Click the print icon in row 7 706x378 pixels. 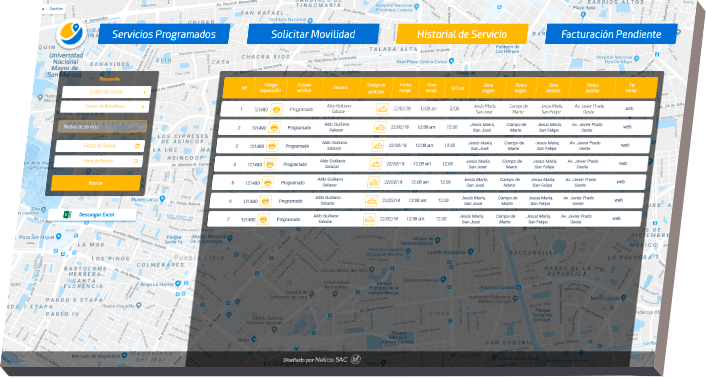(263, 220)
